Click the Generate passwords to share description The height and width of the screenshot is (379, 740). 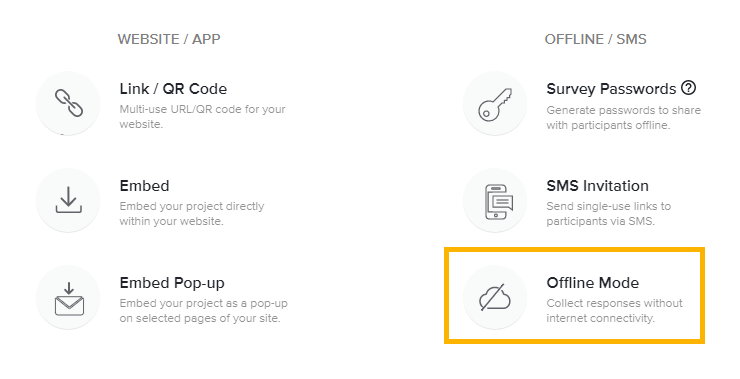pos(623,118)
